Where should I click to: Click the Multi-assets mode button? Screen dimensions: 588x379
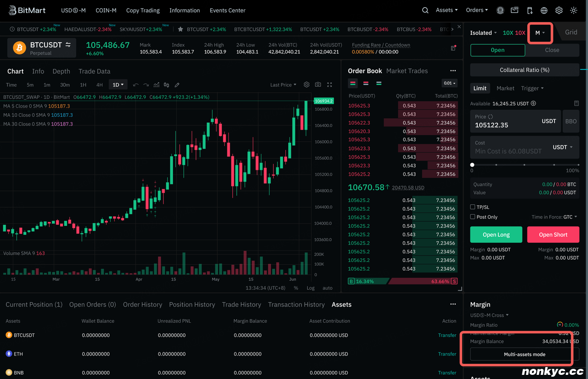pyautogui.click(x=524, y=354)
